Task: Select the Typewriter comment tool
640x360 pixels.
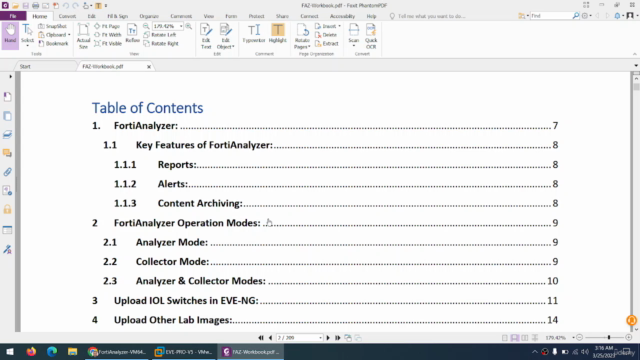Action: [254, 33]
